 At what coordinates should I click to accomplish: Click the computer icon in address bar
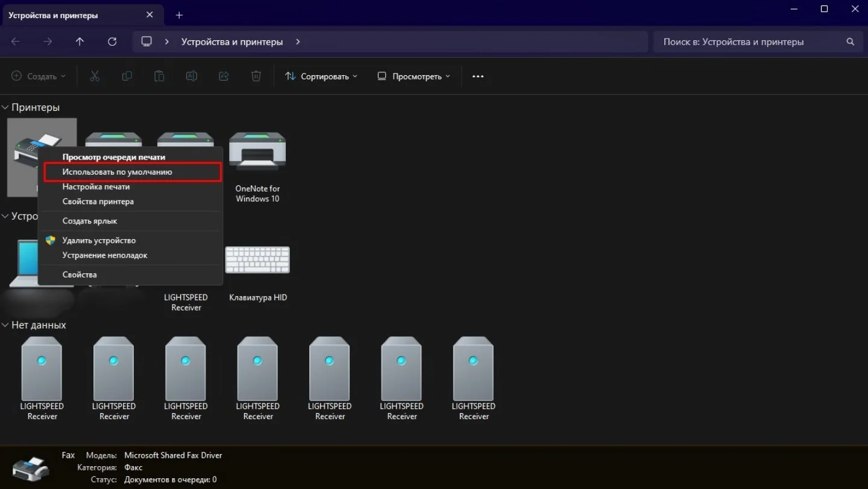[146, 42]
